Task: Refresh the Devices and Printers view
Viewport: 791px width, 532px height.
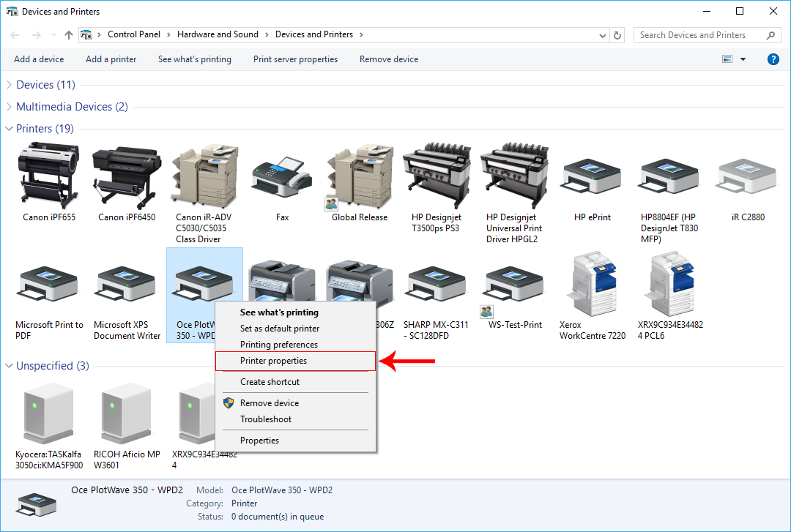Action: click(x=617, y=35)
